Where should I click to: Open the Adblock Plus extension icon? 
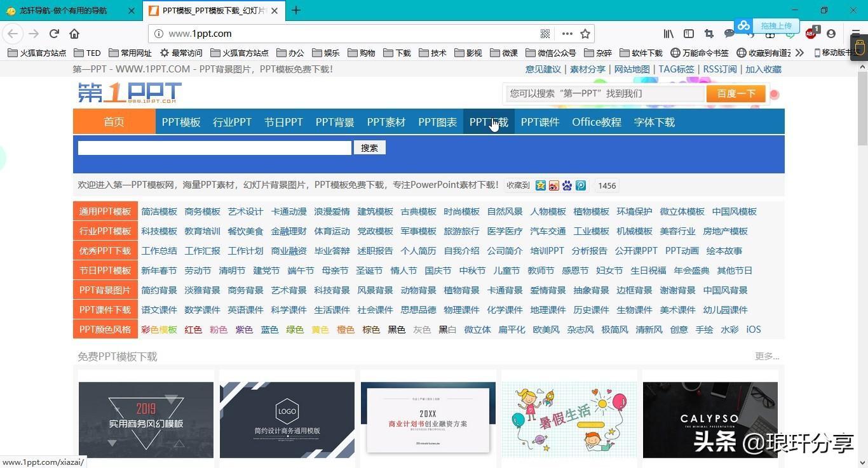(811, 34)
